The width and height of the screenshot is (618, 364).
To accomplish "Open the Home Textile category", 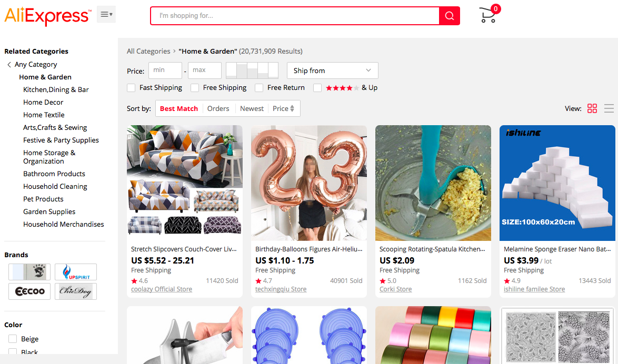I will pos(44,115).
